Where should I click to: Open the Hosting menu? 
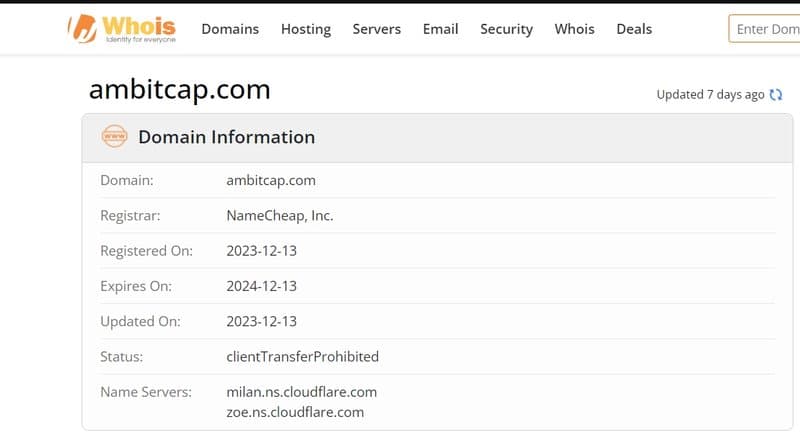pyautogui.click(x=306, y=29)
